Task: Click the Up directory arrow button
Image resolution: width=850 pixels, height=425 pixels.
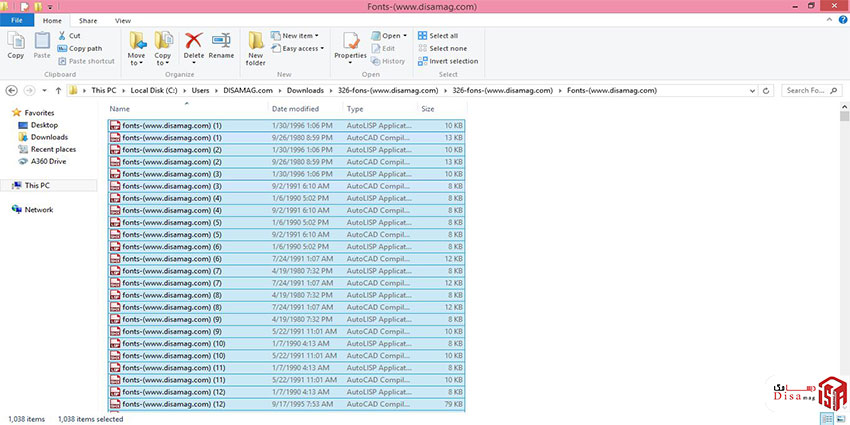Action: click(x=56, y=90)
